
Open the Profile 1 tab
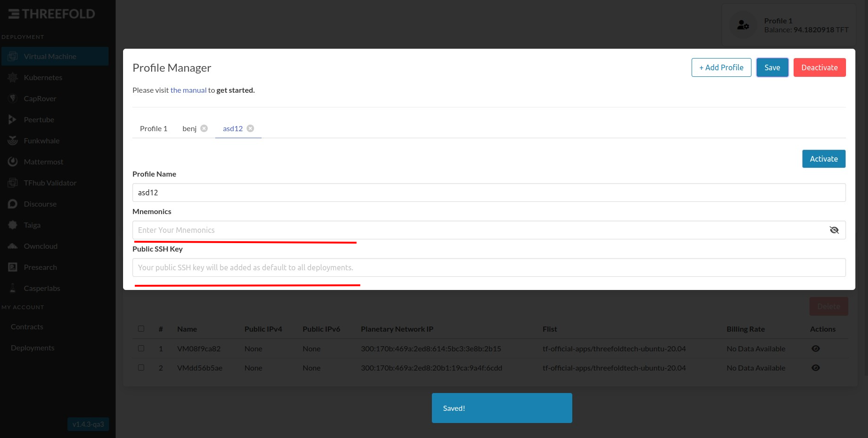coord(153,128)
